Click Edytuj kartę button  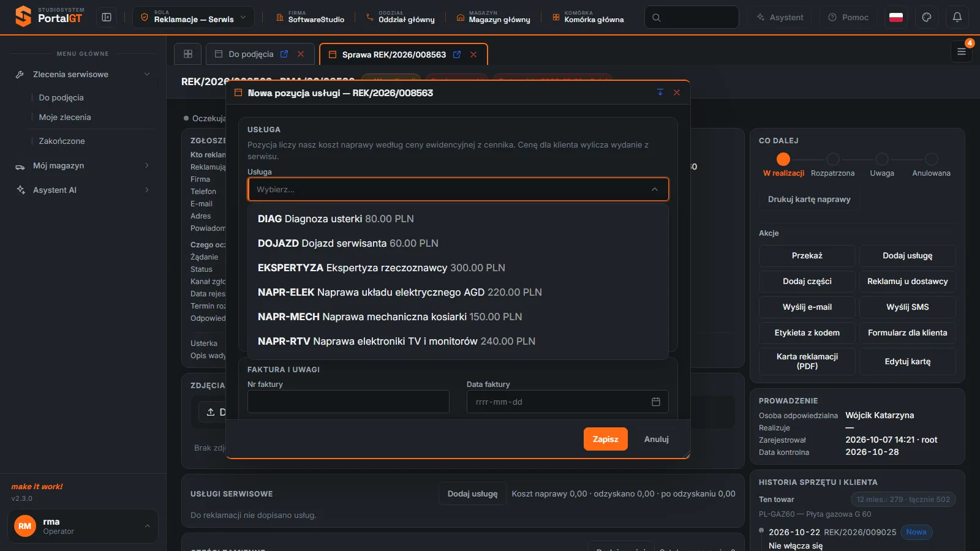click(908, 361)
